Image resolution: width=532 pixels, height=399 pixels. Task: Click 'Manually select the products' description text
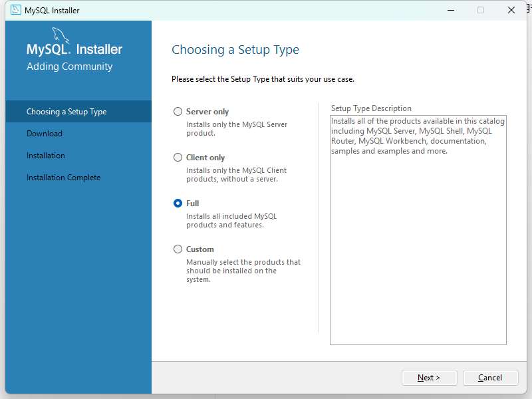pyautogui.click(x=243, y=271)
